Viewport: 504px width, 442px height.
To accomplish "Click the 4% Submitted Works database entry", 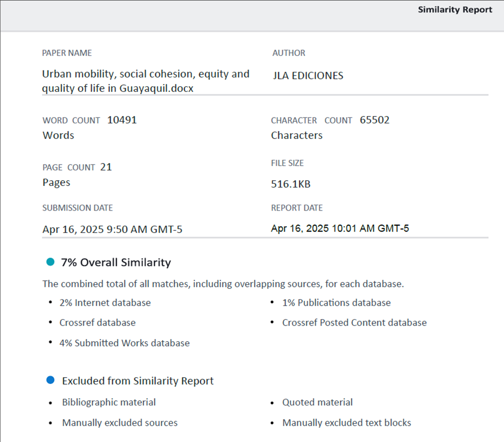I will click(124, 343).
